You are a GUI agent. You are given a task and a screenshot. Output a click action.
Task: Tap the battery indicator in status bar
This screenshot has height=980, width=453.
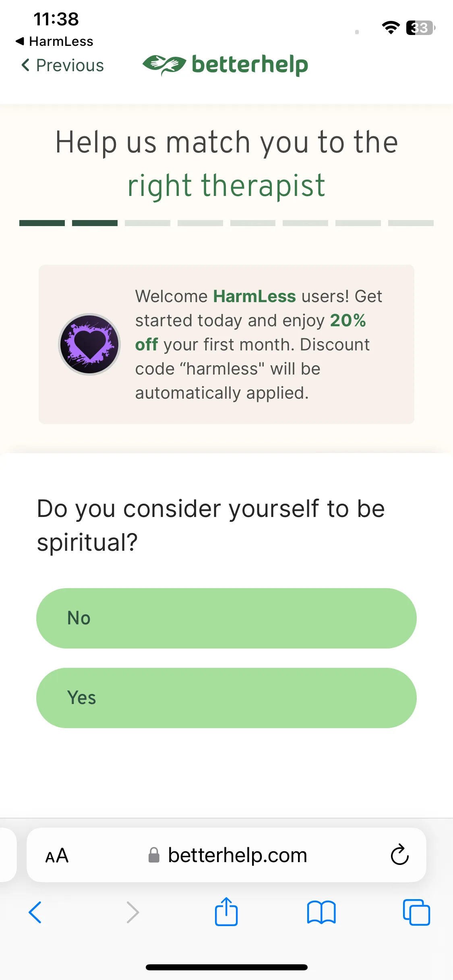coord(420,28)
